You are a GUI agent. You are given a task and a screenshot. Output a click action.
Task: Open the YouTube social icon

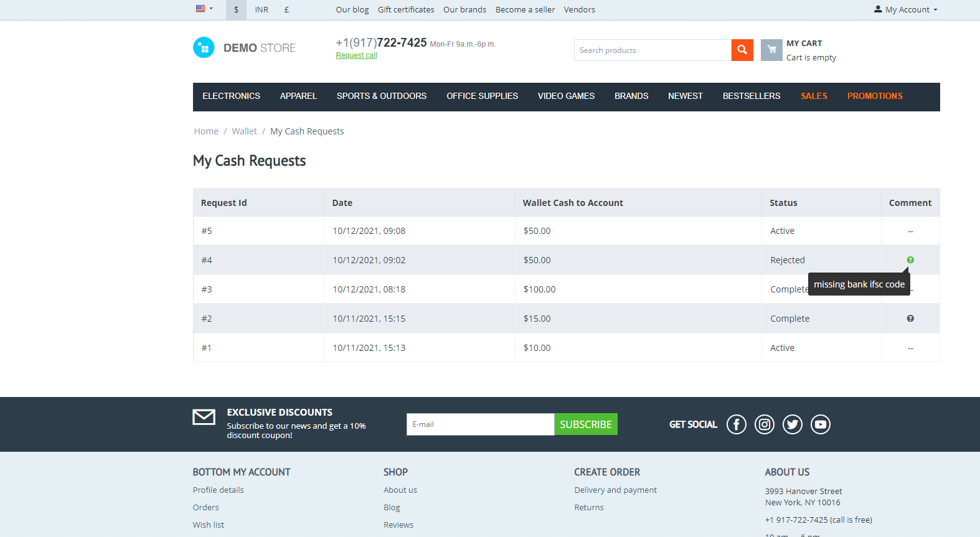(821, 424)
